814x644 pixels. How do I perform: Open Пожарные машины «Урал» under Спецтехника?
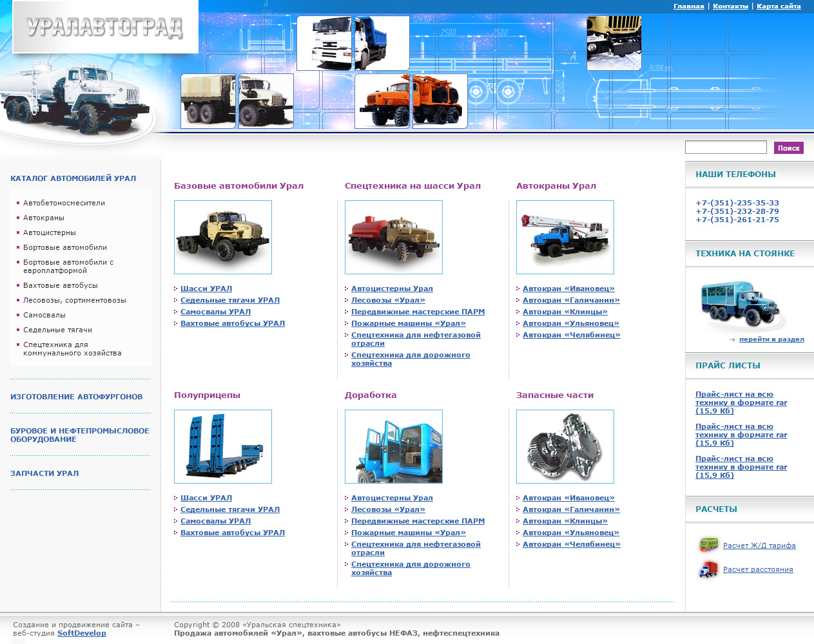(409, 323)
